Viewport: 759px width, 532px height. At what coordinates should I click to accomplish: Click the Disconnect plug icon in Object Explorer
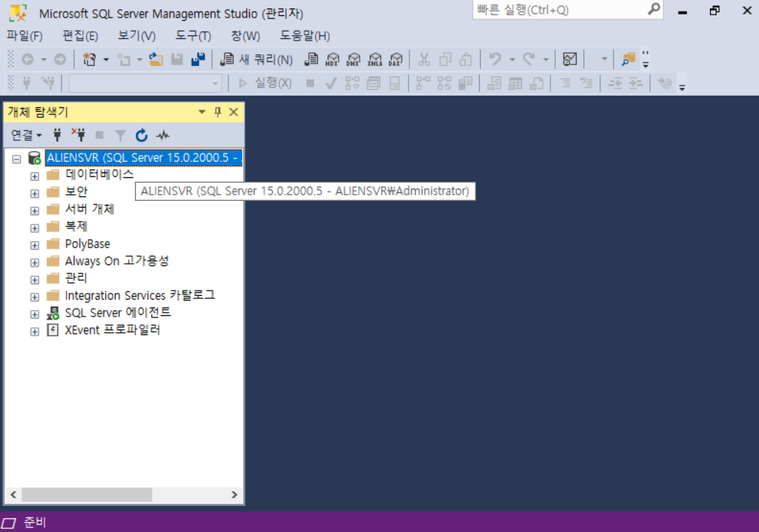tap(78, 135)
